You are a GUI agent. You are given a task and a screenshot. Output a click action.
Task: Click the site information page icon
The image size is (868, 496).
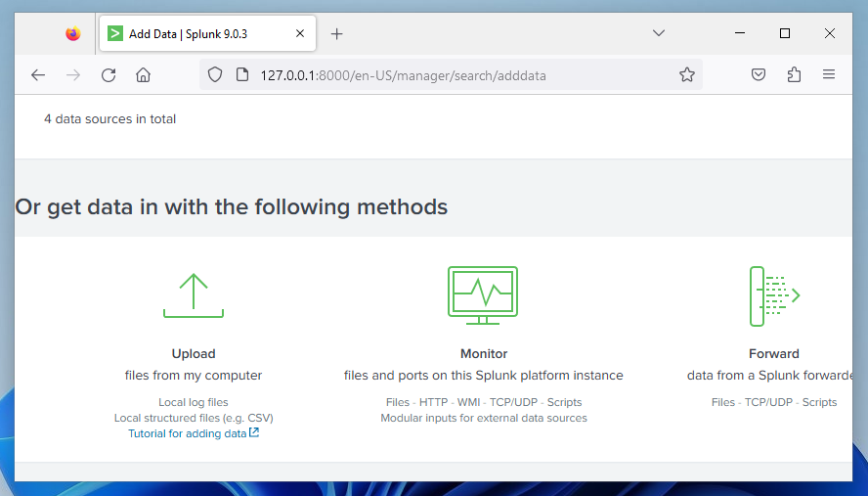(241, 74)
